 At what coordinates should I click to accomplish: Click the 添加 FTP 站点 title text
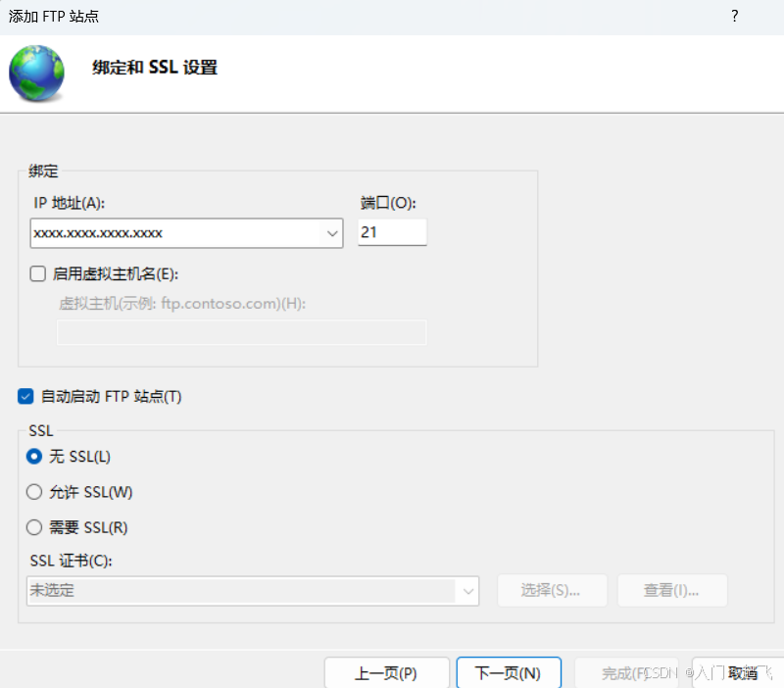coord(54,17)
